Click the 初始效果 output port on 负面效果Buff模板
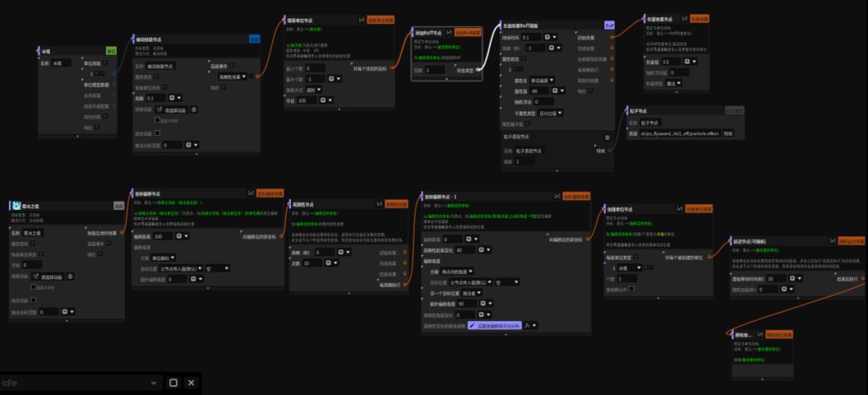The width and height of the screenshot is (868, 395). point(612,38)
